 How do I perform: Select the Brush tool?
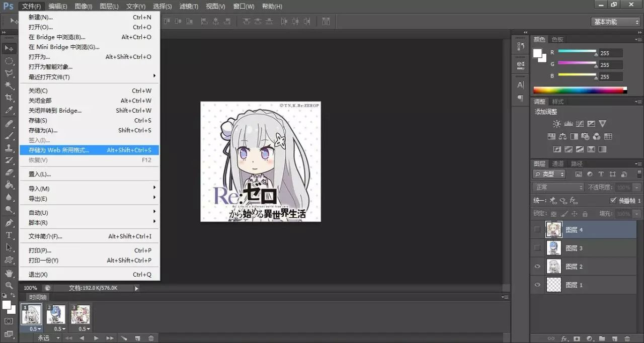point(9,136)
